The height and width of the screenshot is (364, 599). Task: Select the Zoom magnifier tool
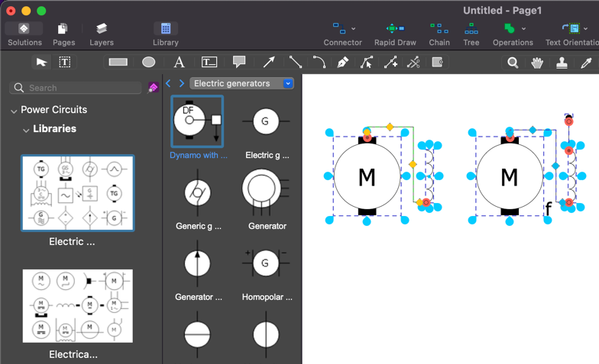(x=513, y=63)
